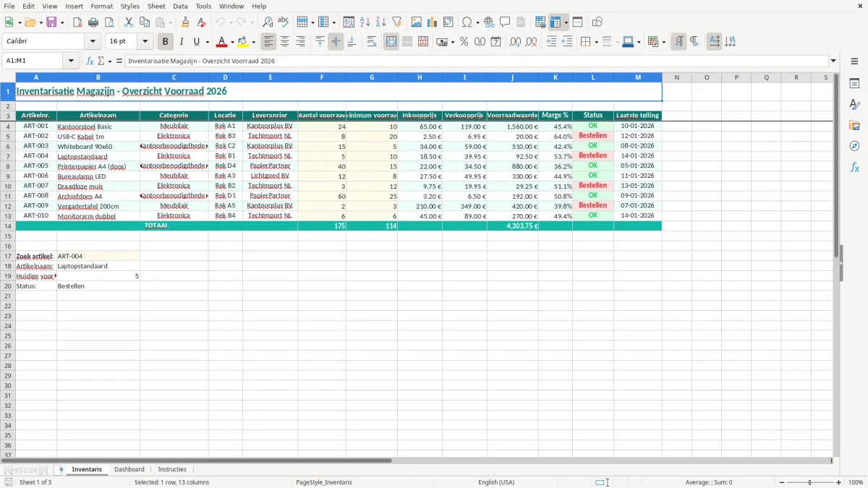Open the Font Size dropdown arrow

click(x=145, y=42)
